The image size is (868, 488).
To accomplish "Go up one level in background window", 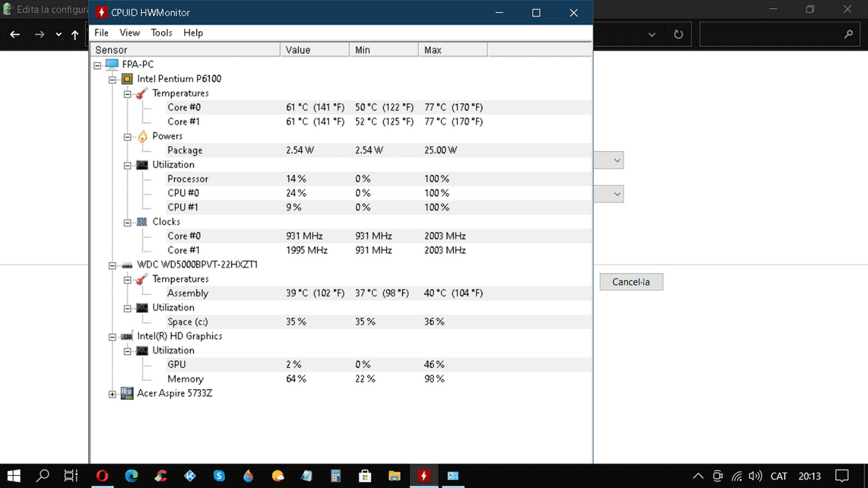I will pyautogui.click(x=76, y=35).
